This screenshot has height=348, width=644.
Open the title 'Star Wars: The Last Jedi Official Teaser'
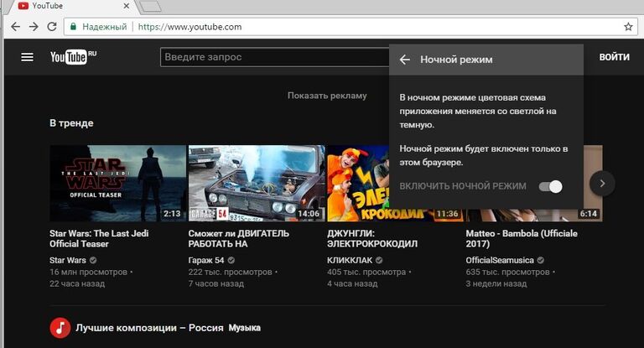tap(99, 238)
